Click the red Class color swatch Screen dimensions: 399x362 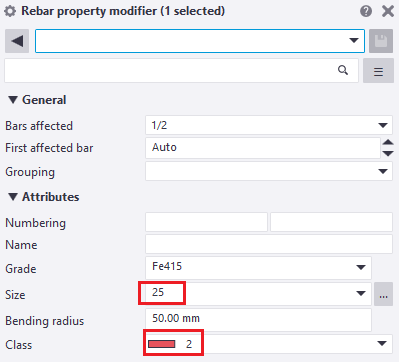pos(162,344)
